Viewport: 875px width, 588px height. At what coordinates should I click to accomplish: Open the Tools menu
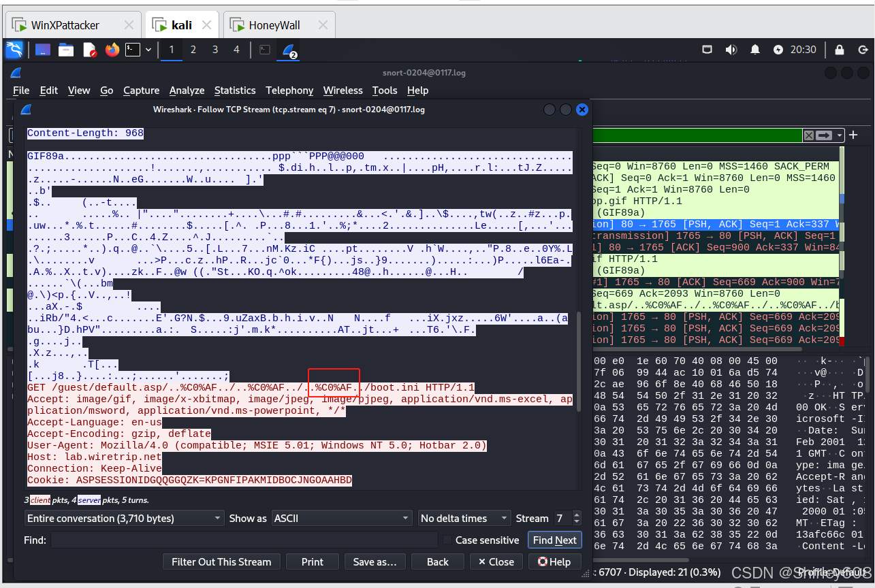(385, 90)
